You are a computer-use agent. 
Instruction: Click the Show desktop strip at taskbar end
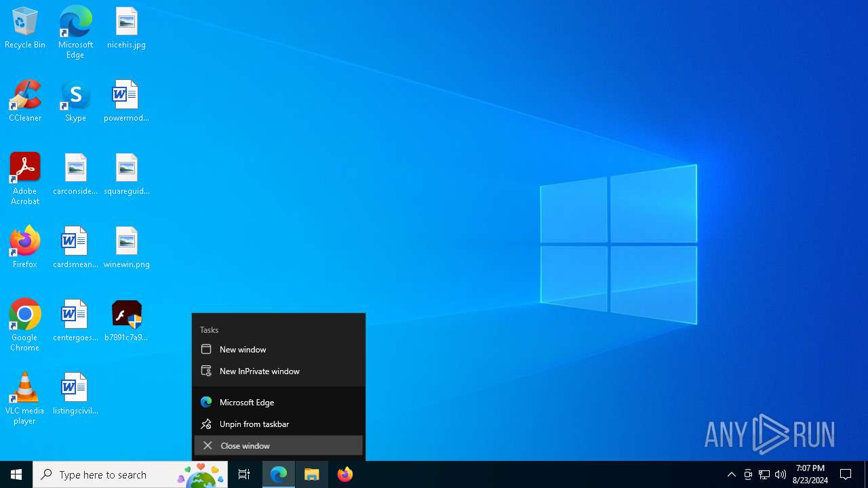(866, 474)
